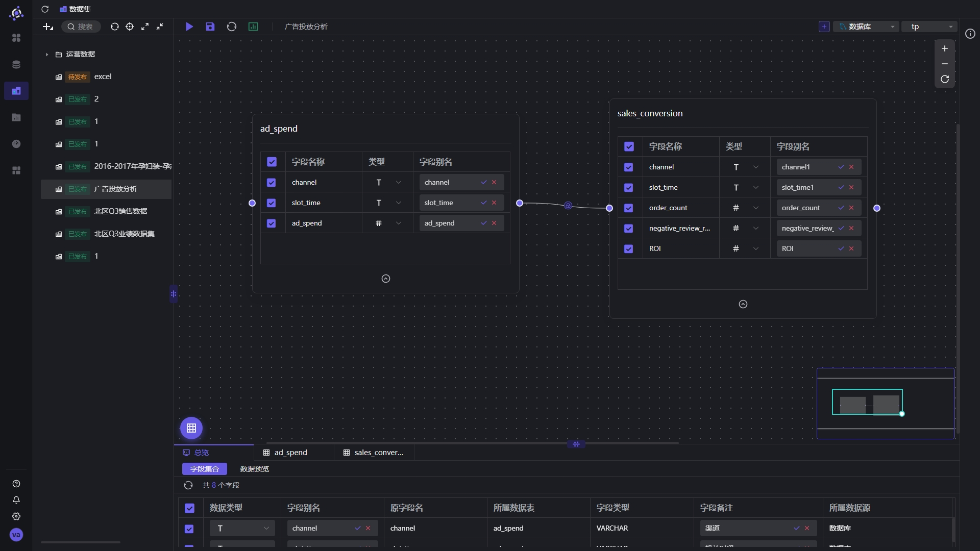Open settings gear in the sidebar
This screenshot has height=551, width=980.
[x=16, y=516]
